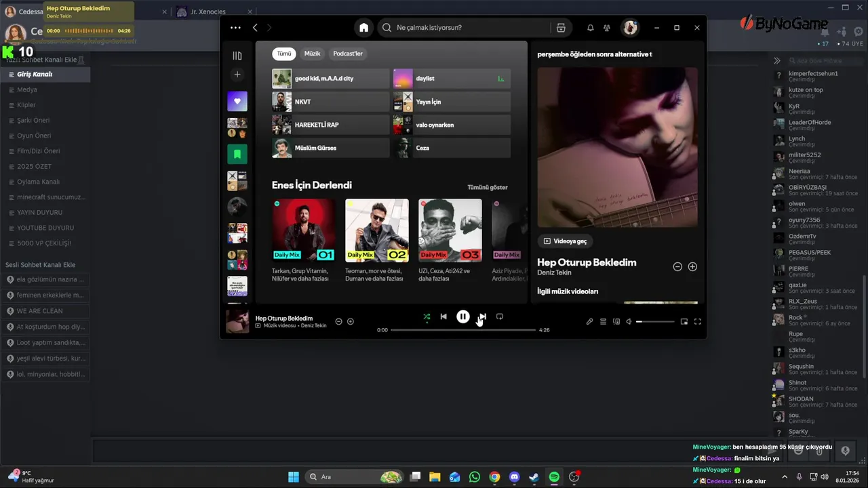Open Discord from Windows taskbar

pos(514,477)
